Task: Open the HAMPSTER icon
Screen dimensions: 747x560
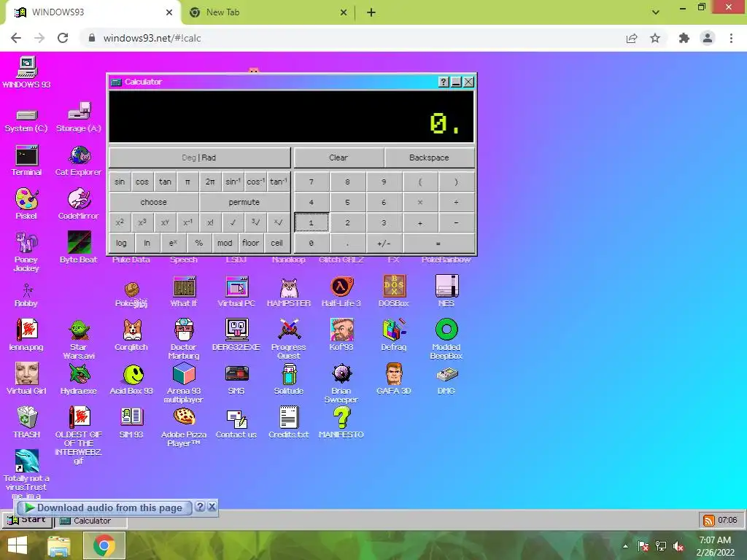Action: [x=289, y=292]
